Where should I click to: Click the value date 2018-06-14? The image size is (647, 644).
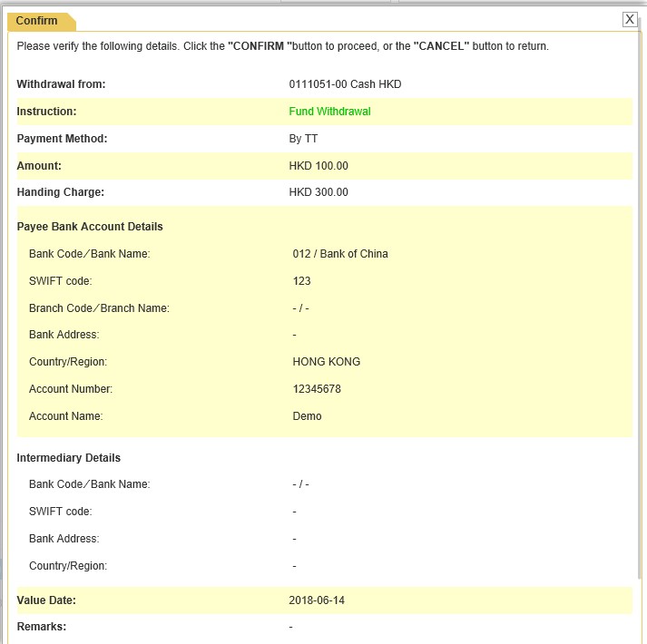(317, 600)
